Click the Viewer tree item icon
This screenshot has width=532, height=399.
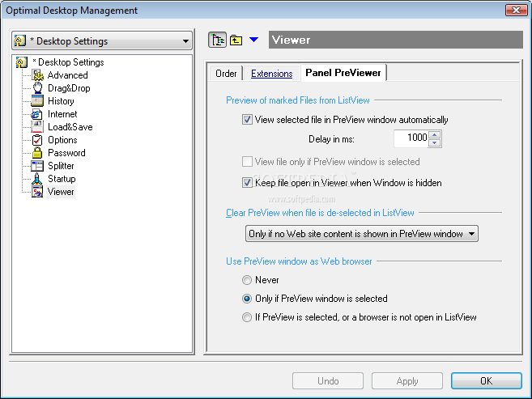37,192
